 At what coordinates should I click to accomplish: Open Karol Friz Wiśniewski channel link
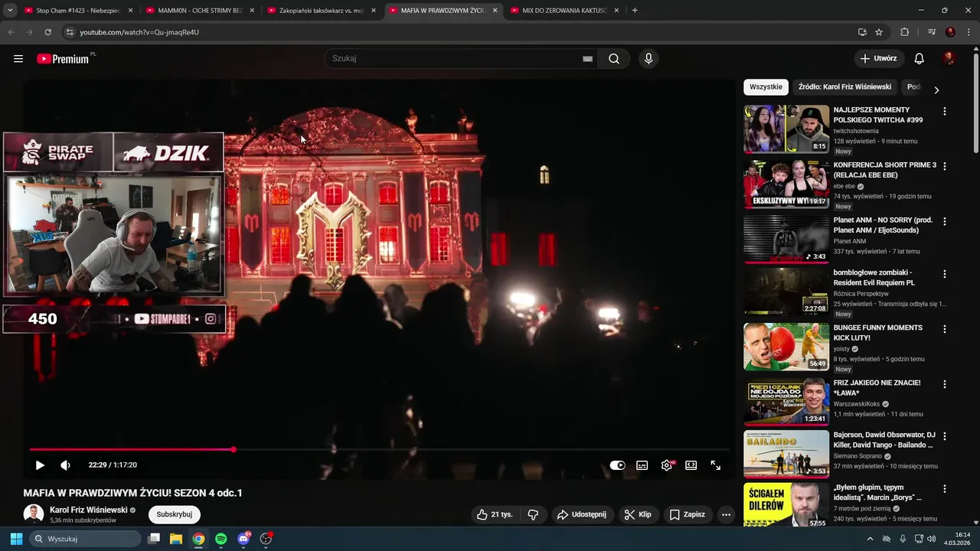[88, 510]
